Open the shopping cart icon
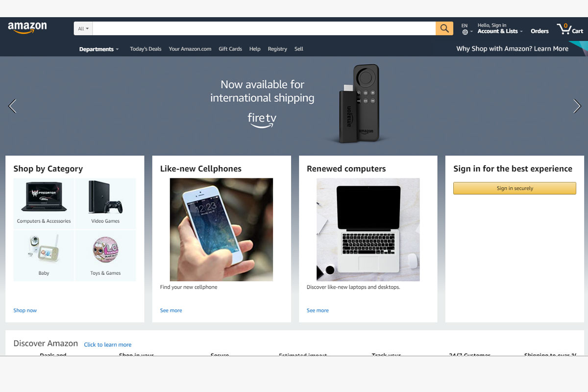This screenshot has height=392, width=588. point(570,28)
